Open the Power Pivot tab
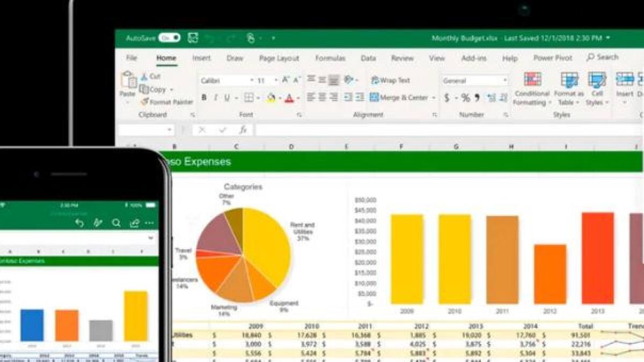The image size is (644, 362). (553, 58)
